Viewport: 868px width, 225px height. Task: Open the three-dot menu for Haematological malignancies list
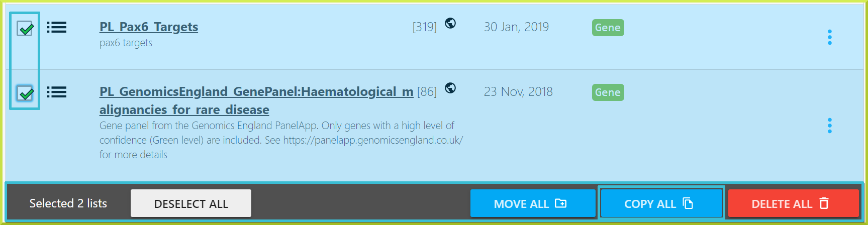(x=829, y=126)
